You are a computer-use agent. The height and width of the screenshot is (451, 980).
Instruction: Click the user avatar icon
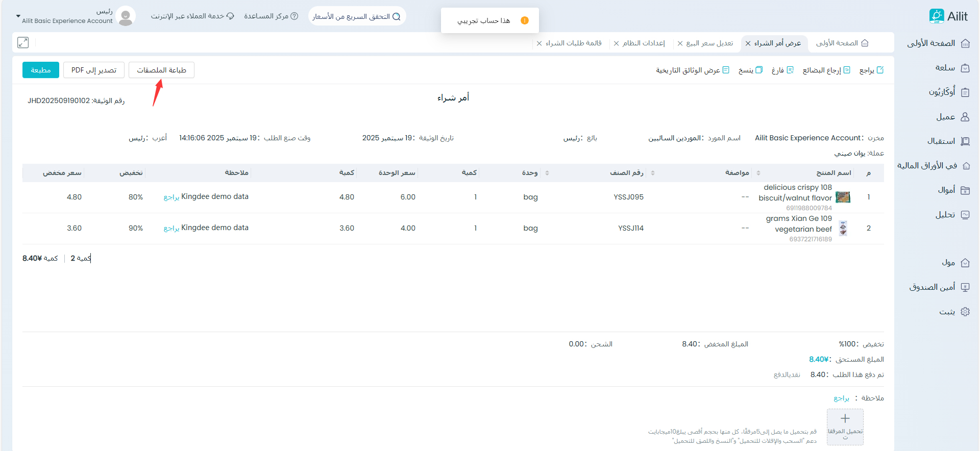point(126,16)
